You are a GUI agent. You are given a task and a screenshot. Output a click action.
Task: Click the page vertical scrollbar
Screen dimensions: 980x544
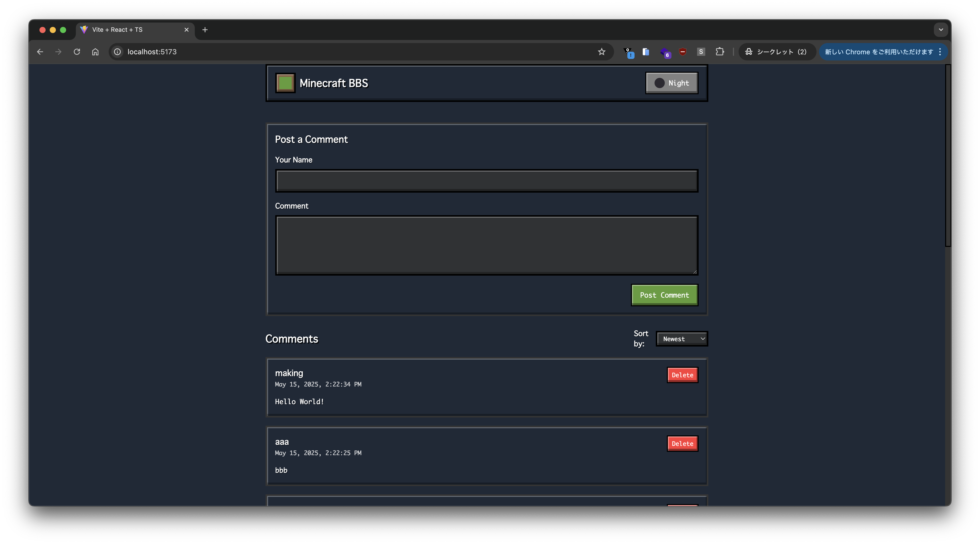pyautogui.click(x=948, y=156)
